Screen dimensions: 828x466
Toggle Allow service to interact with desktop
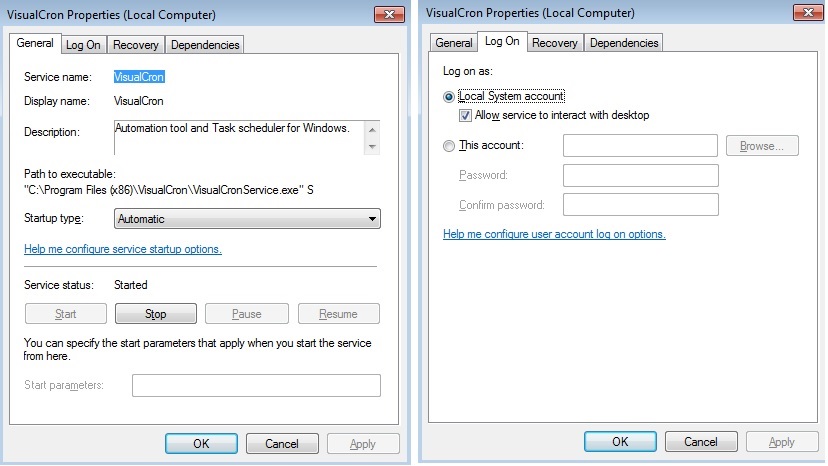click(x=465, y=115)
